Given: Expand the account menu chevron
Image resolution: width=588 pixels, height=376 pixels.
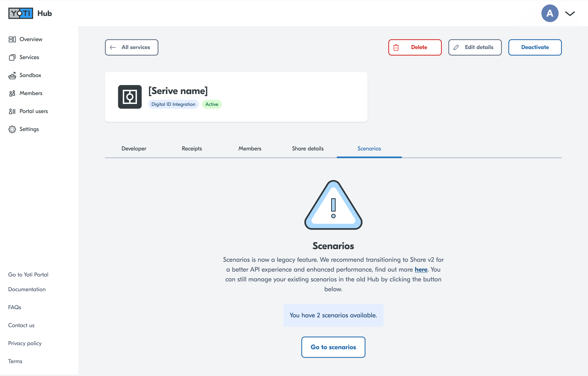Looking at the screenshot, I should pos(570,13).
